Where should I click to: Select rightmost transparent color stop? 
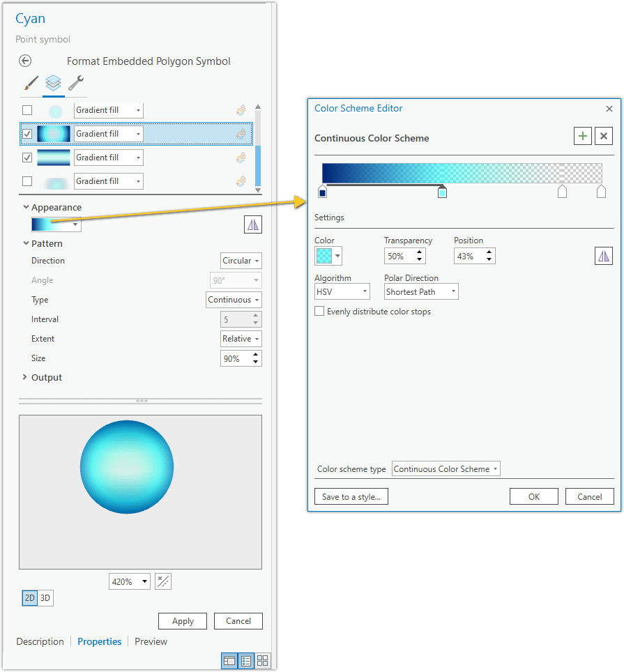(x=601, y=192)
